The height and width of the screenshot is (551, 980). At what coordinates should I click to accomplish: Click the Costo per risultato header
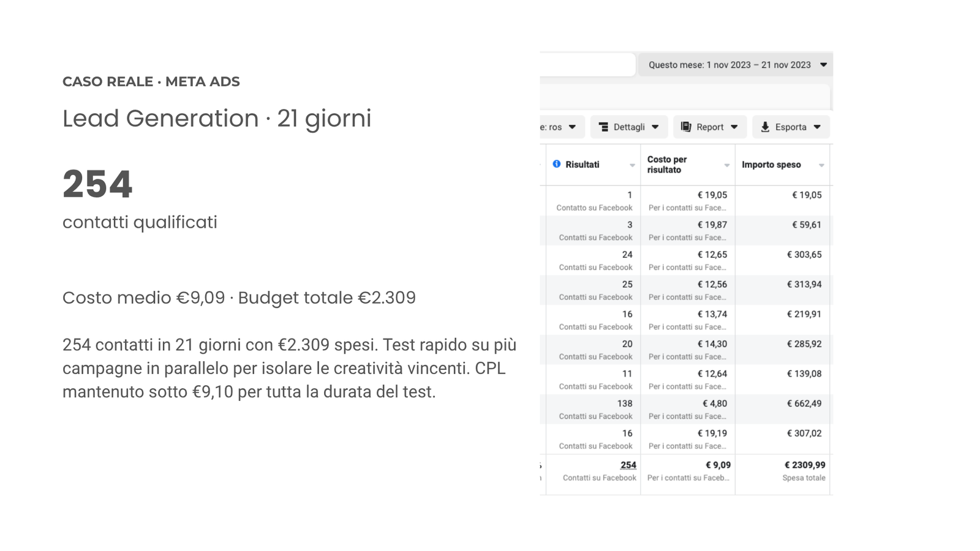click(x=667, y=165)
